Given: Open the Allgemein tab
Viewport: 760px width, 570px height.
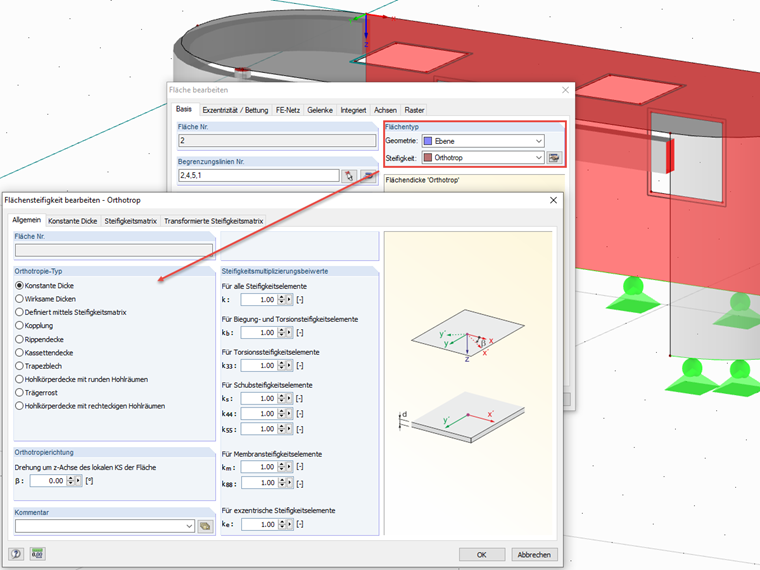Looking at the screenshot, I should point(27,220).
